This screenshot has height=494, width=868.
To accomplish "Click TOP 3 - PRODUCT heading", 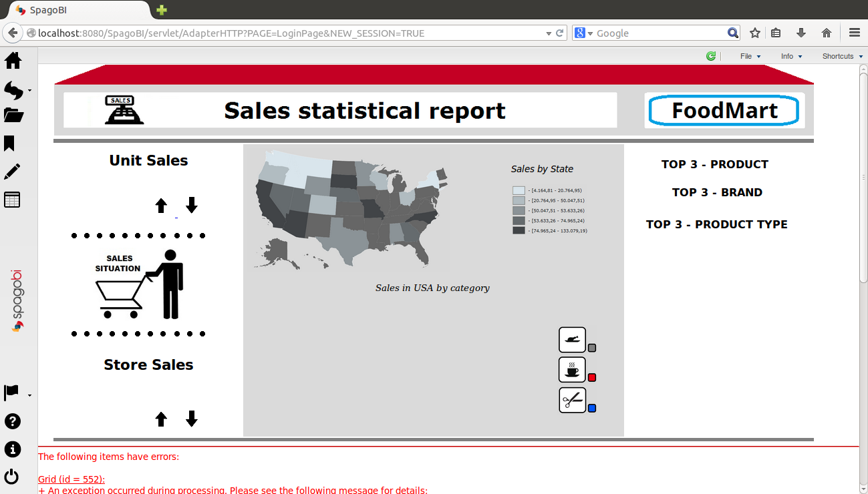I will 715,164.
